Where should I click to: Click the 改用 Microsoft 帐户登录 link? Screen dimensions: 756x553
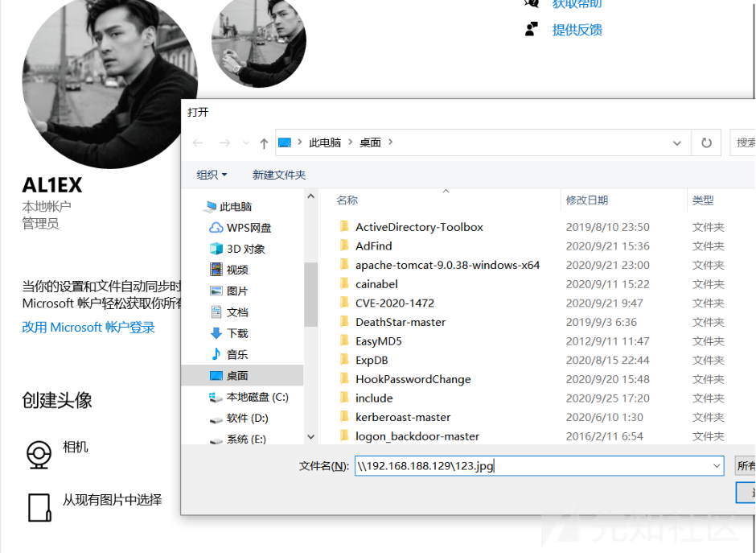point(88,328)
